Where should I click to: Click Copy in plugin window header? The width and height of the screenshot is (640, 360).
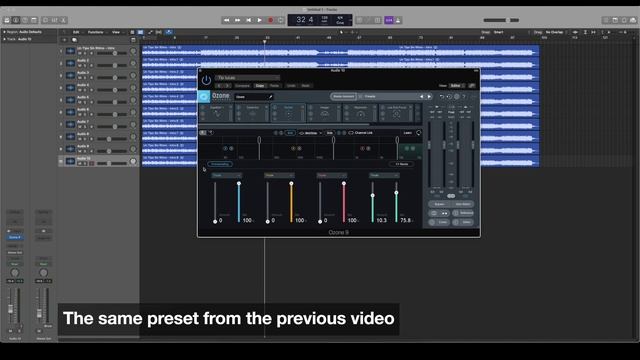click(x=260, y=86)
